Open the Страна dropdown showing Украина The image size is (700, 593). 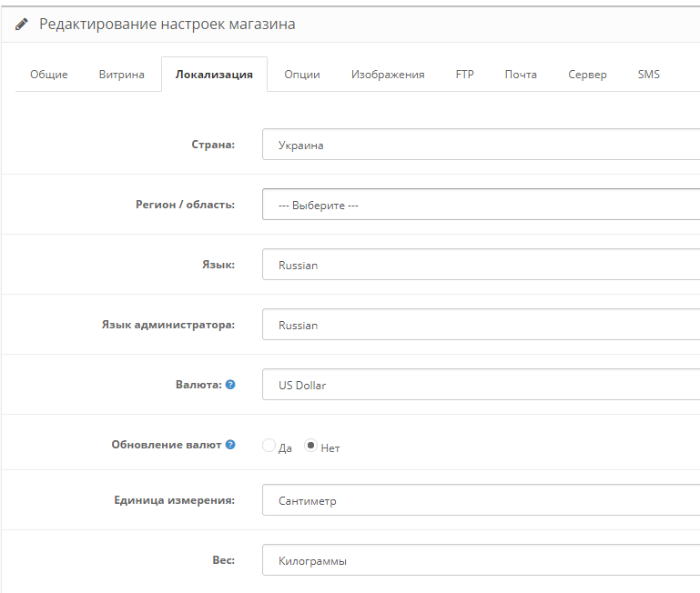[482, 145]
